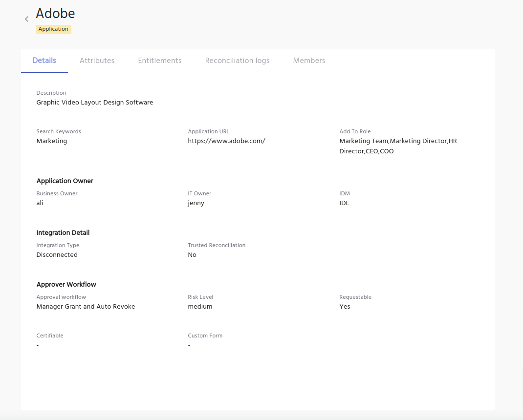Click the Graphic Video Layout description text
Viewport: 523px width, 420px height.
tap(95, 103)
